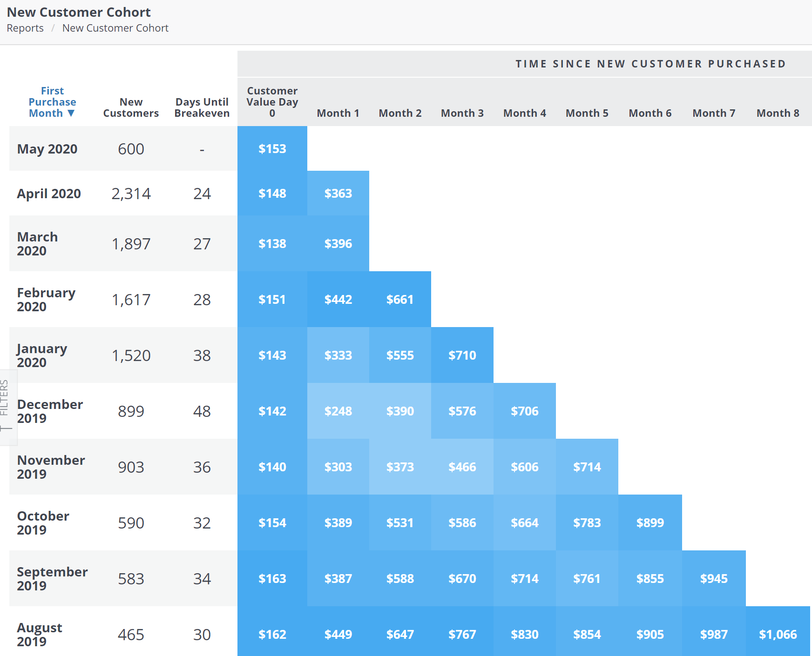
Task: Select the Customer Value Day 0 column header
Action: point(272,101)
